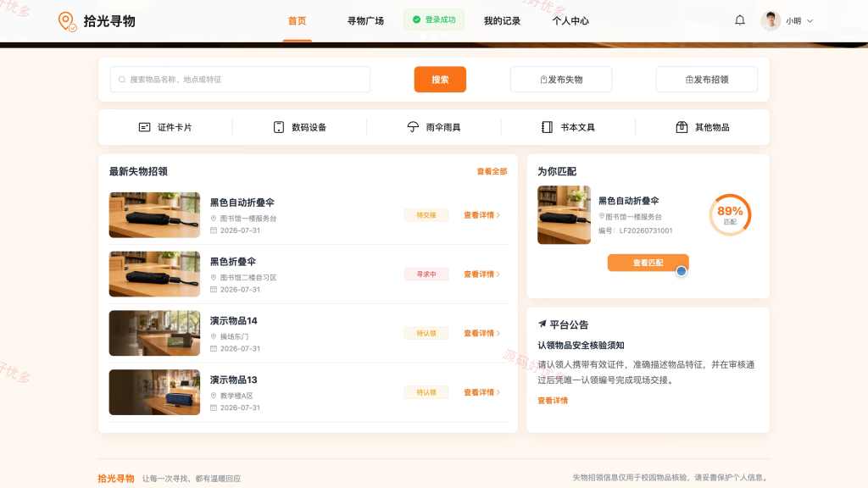
Task: Select 书本文具 book icon
Action: tap(547, 127)
